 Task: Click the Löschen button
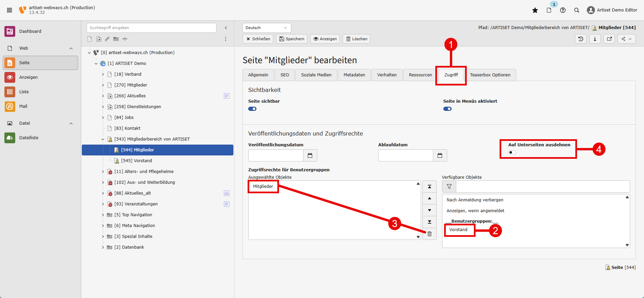click(356, 39)
